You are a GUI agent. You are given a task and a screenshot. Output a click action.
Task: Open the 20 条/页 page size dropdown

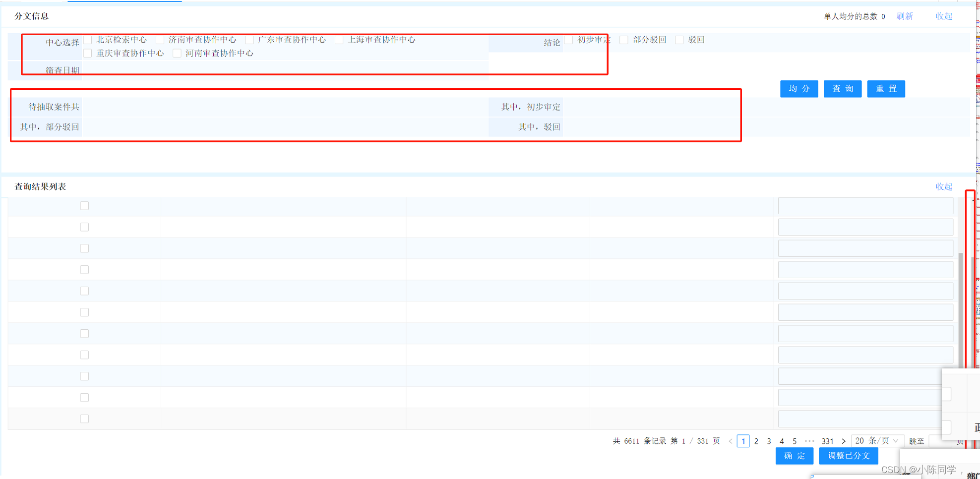coord(877,440)
